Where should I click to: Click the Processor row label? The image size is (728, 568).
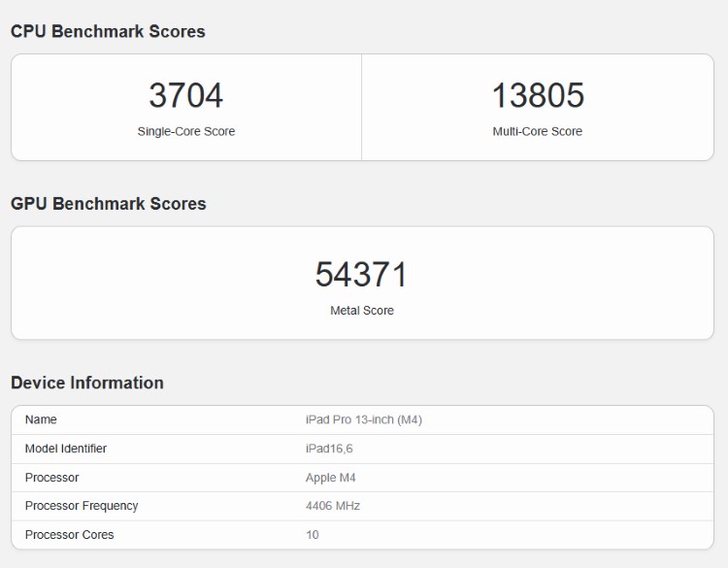pyautogui.click(x=51, y=478)
